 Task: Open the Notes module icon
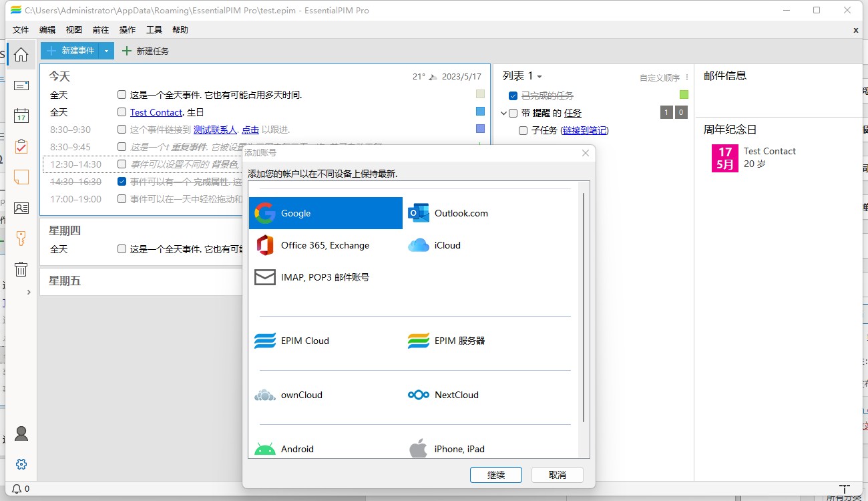tap(21, 177)
